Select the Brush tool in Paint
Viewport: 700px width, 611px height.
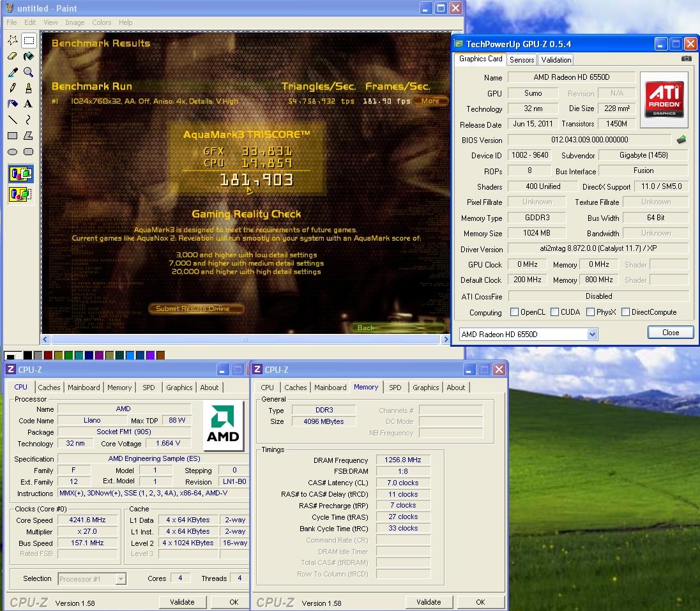pos(29,88)
